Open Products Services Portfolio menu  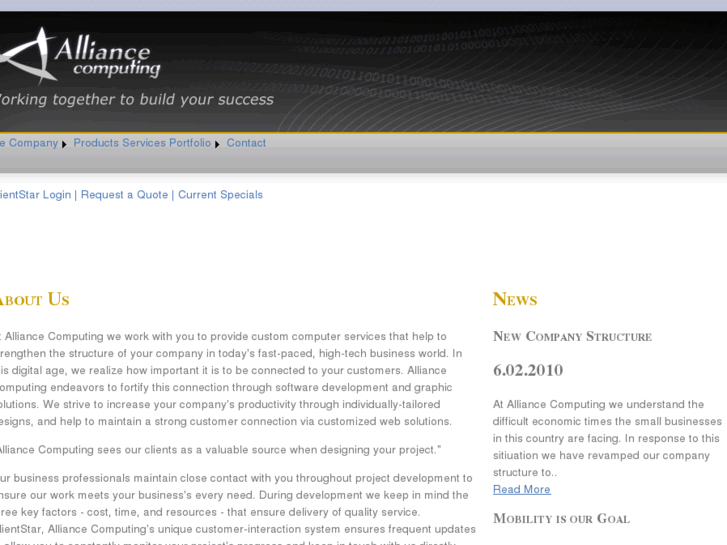142,143
